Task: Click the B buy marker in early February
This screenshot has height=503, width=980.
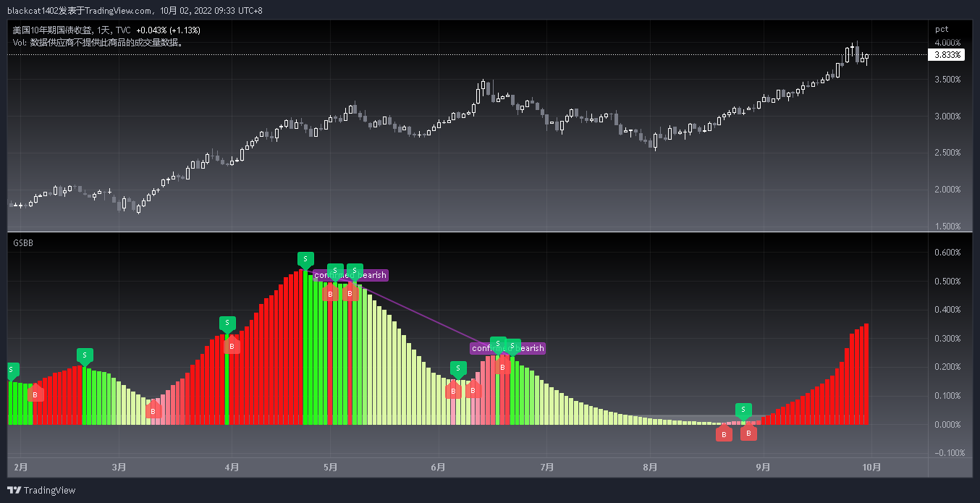Action: tap(35, 394)
